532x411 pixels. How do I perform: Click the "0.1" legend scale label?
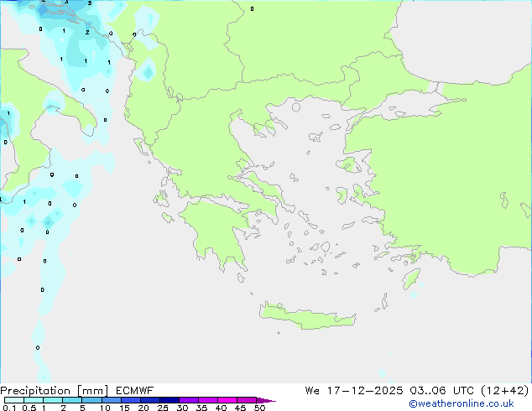pyautogui.click(x=9, y=408)
